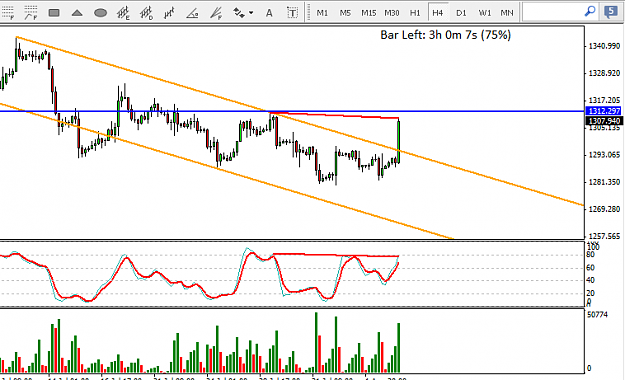625x380 pixels.
Task: Select the Standard Deviation Channel tool marked D
Action: [x=147, y=13]
